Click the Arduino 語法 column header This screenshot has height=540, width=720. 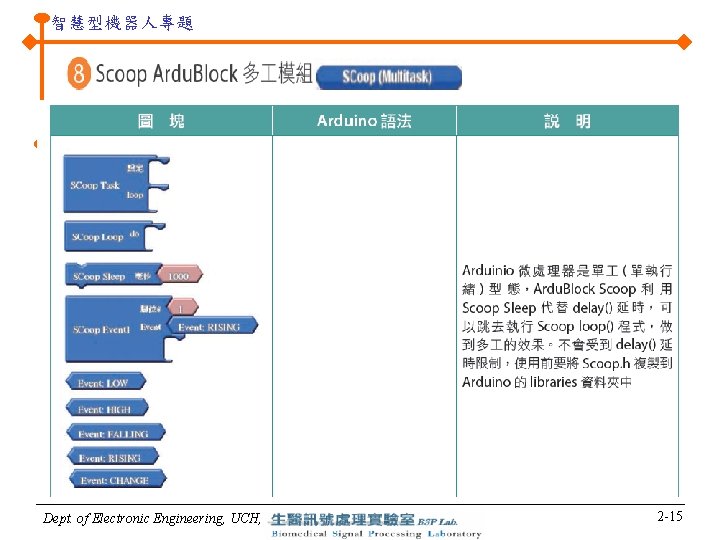tap(364, 121)
